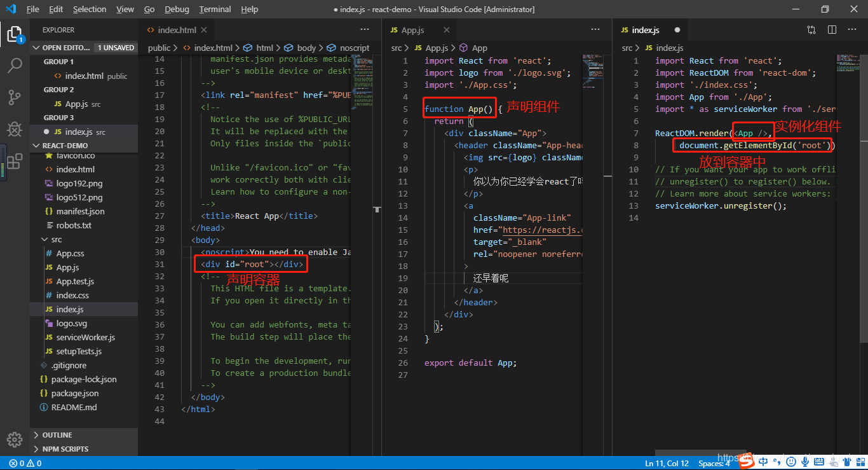Screen dimensions: 868x470
Task: Collapse the OPEN EDITORS section
Action: (84, 48)
